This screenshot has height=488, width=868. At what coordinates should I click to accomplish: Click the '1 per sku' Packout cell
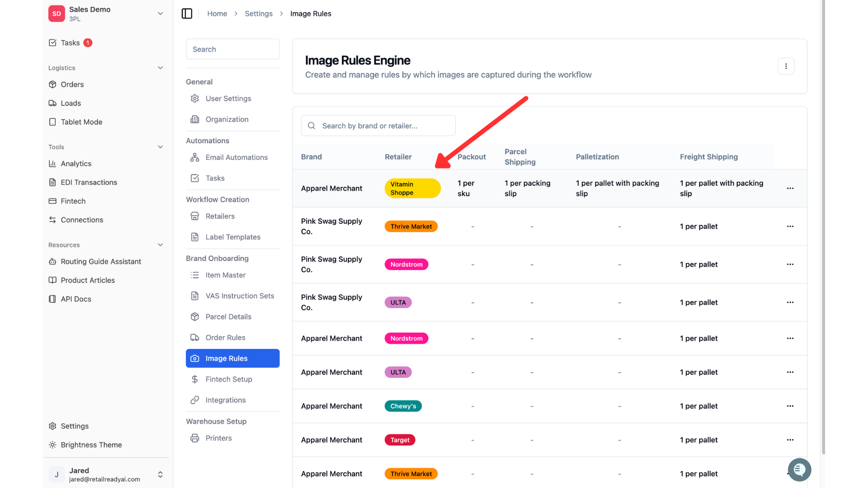(466, 188)
